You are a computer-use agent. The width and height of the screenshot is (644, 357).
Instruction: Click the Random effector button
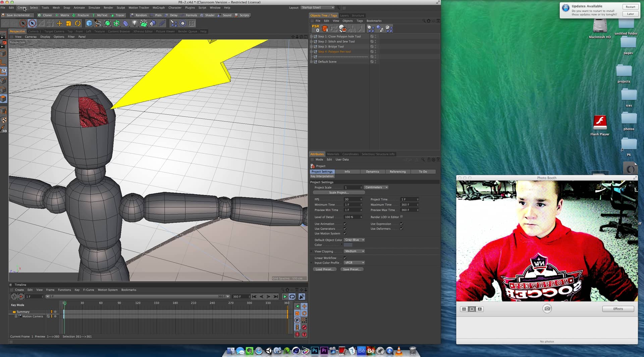139,15
